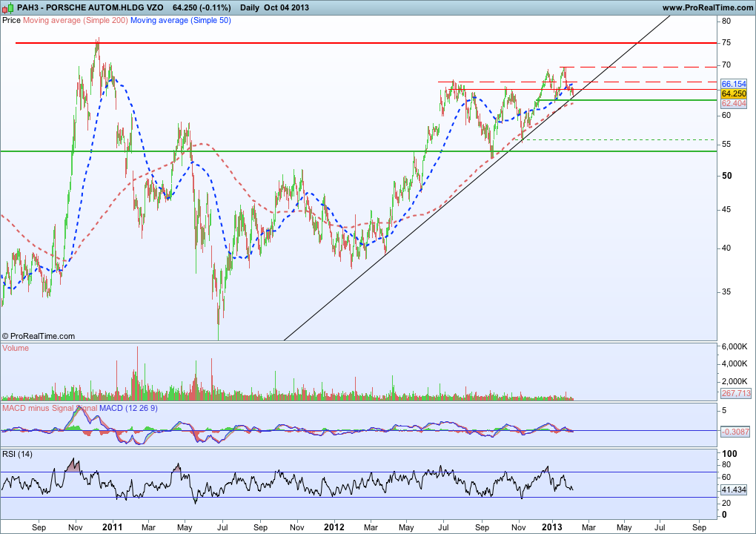Viewport: 756px width, 534px height.
Task: Click the -0.3087 MACD value tag
Action: tap(735, 432)
